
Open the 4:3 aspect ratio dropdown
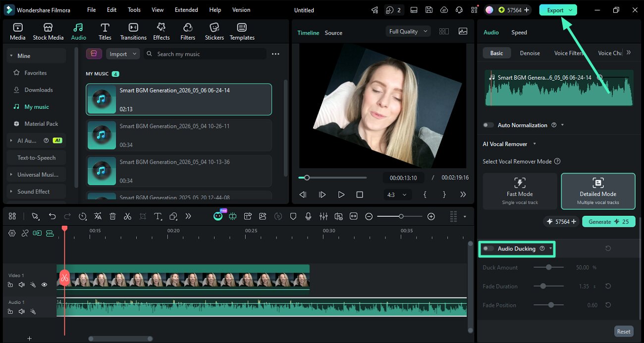[397, 195]
